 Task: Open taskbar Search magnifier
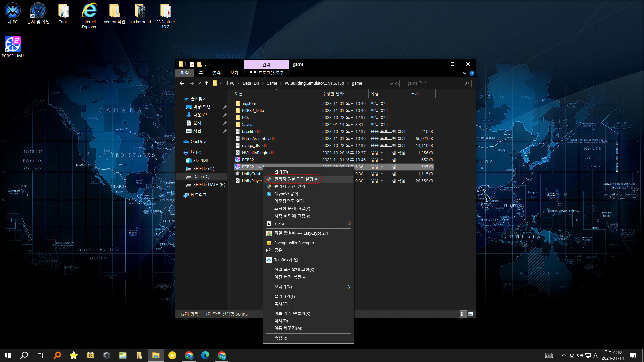click(x=24, y=355)
